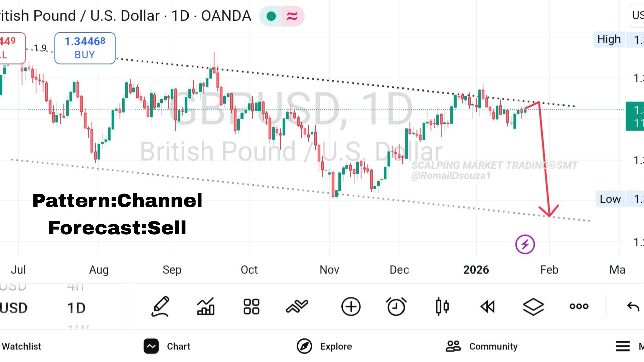This screenshot has height=362, width=644.
Task: Toggle the green market status dot
Action: click(271, 16)
